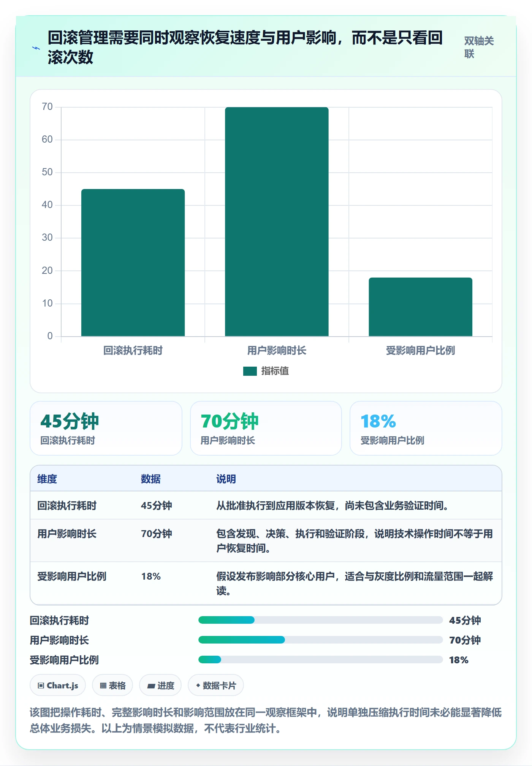Screen dimensions: 532x766
Task: Click the 数据卡片 tag chip
Action: click(x=216, y=685)
